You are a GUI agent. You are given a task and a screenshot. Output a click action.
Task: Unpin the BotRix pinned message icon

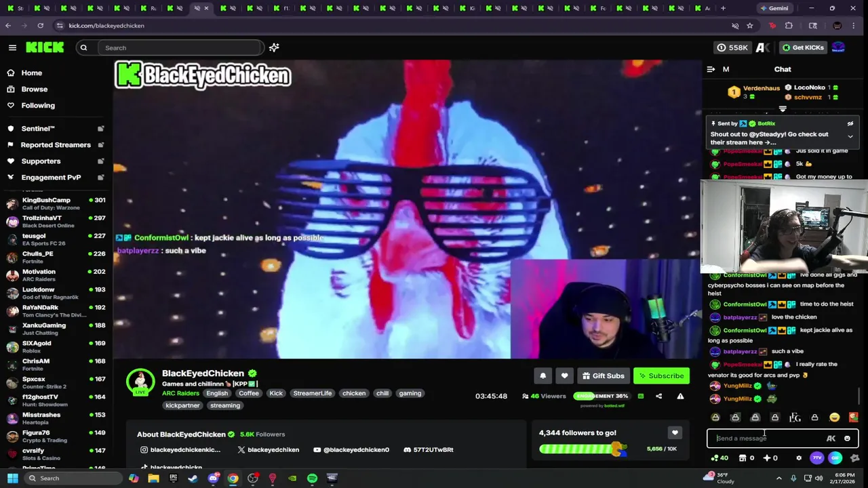pos(850,123)
